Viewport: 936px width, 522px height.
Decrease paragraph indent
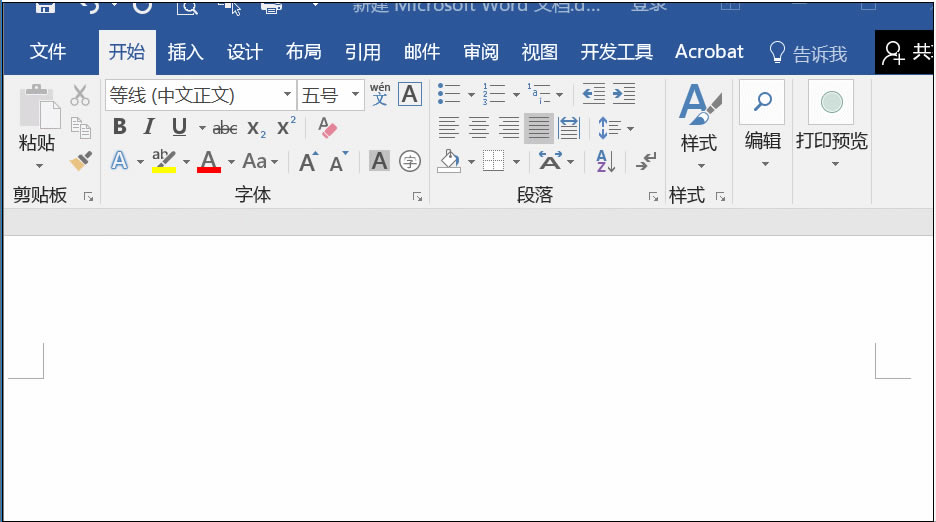click(593, 94)
